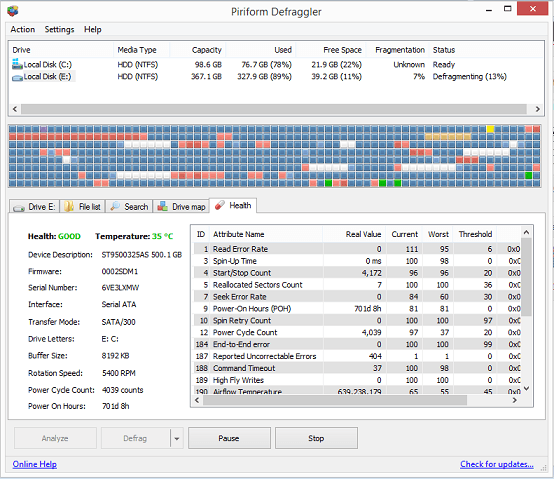Click the SMART table vertical scrollbar thumb
This screenshot has width=554, height=479.
click(x=526, y=277)
